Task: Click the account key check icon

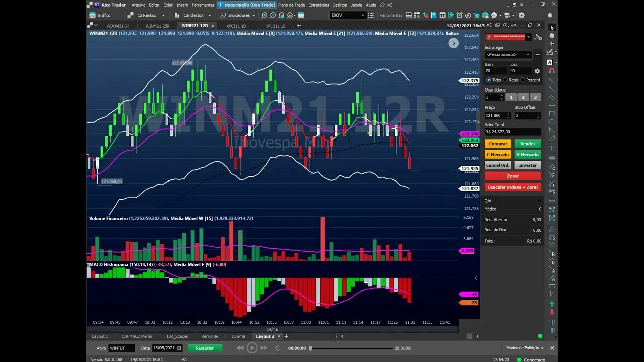Action: tap(538, 37)
